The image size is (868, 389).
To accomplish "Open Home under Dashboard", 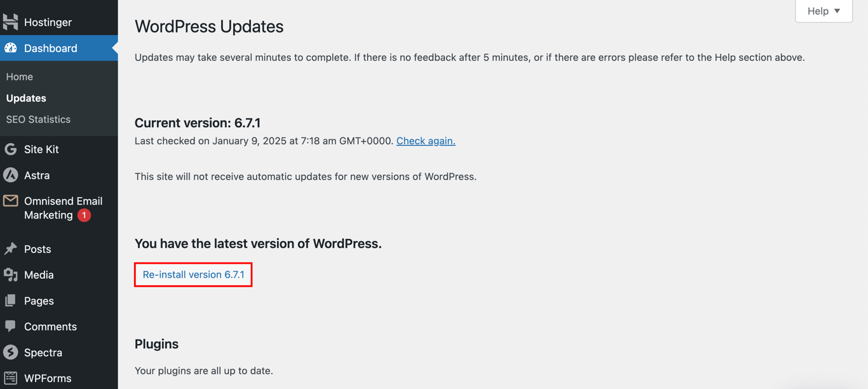I will (x=19, y=76).
